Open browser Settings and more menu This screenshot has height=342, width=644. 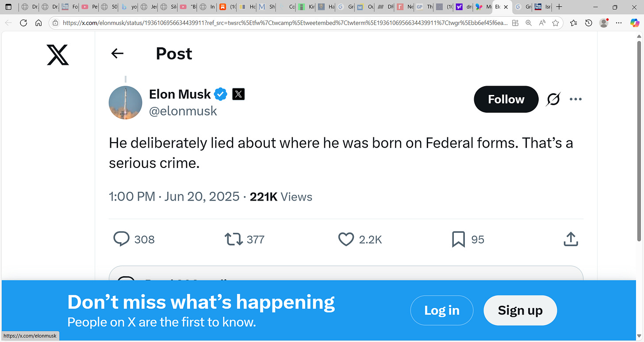(x=619, y=23)
